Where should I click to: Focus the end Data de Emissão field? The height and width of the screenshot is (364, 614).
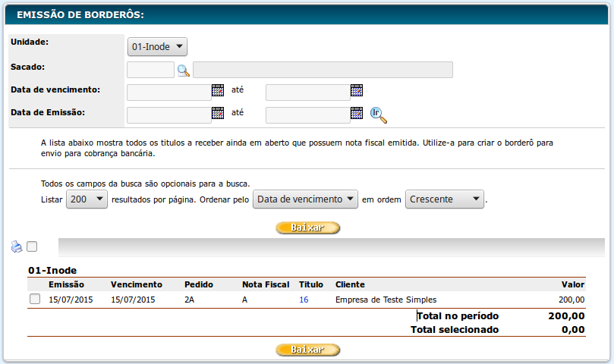click(x=307, y=115)
